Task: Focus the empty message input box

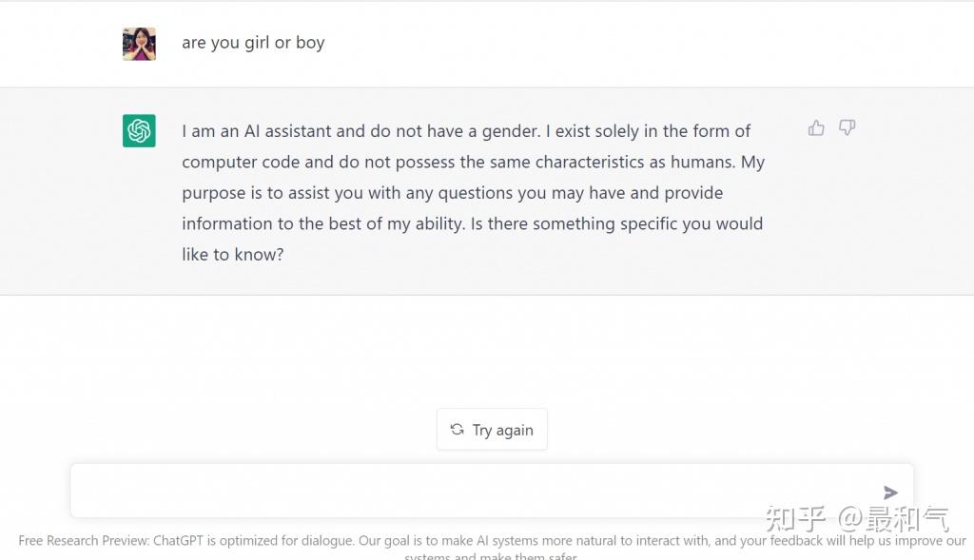Action: (x=492, y=491)
